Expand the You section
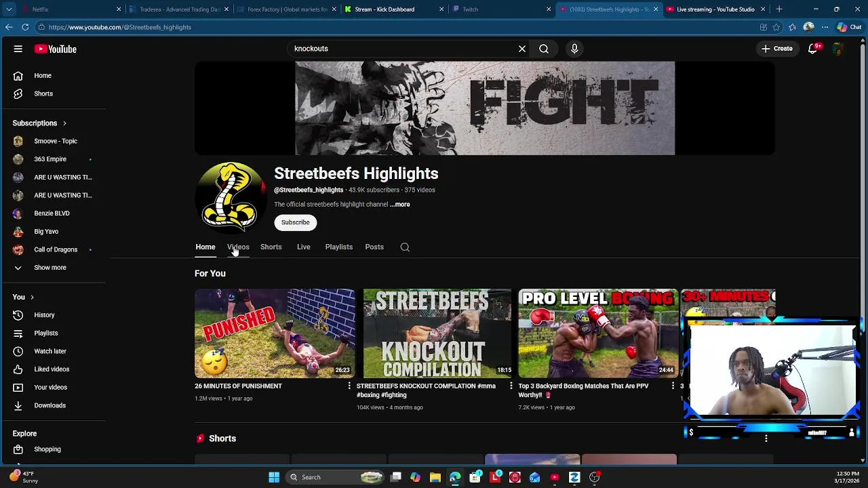 pyautogui.click(x=23, y=297)
